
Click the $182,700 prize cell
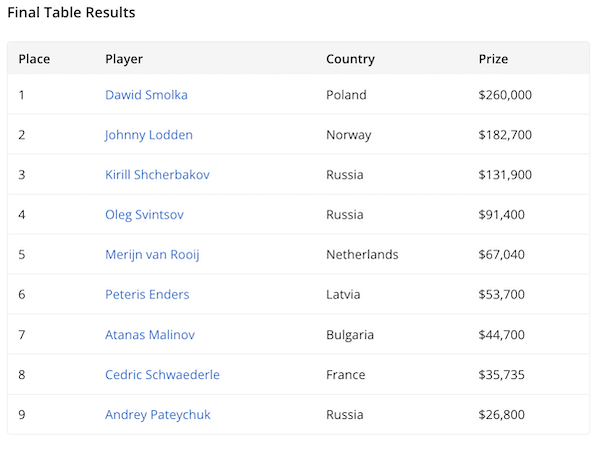click(505, 135)
